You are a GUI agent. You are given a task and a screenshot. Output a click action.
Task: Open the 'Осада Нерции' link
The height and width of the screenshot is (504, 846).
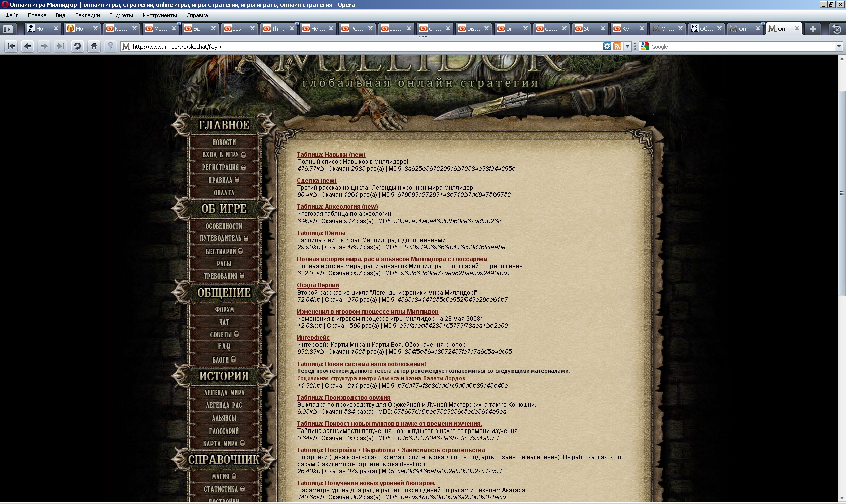(318, 285)
